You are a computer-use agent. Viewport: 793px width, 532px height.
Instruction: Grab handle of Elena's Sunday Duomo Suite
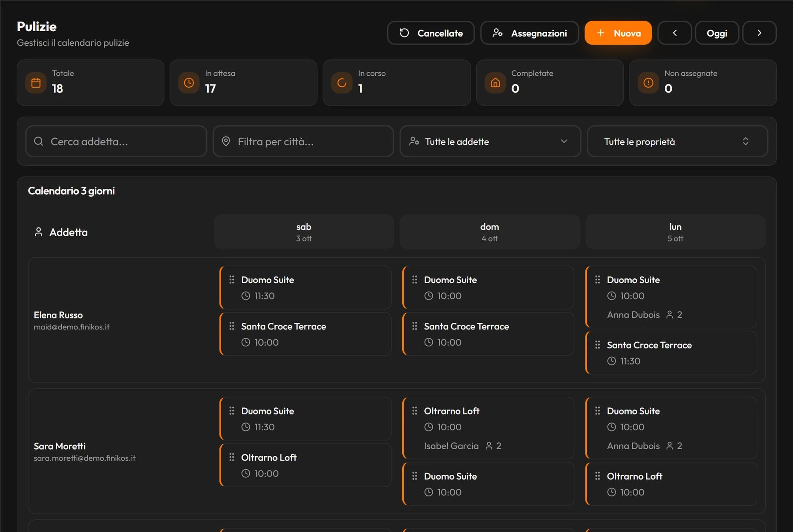pyautogui.click(x=415, y=280)
